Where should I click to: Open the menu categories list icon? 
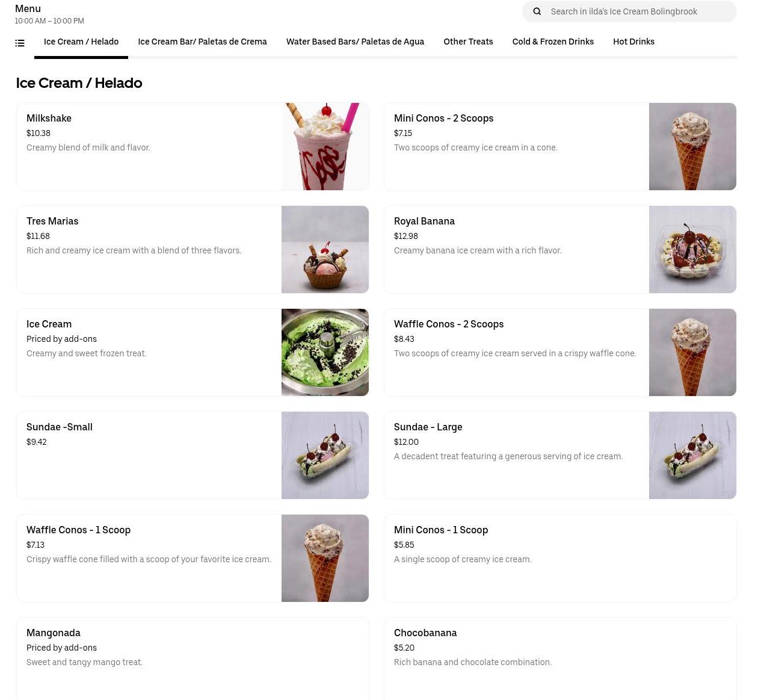click(x=20, y=43)
